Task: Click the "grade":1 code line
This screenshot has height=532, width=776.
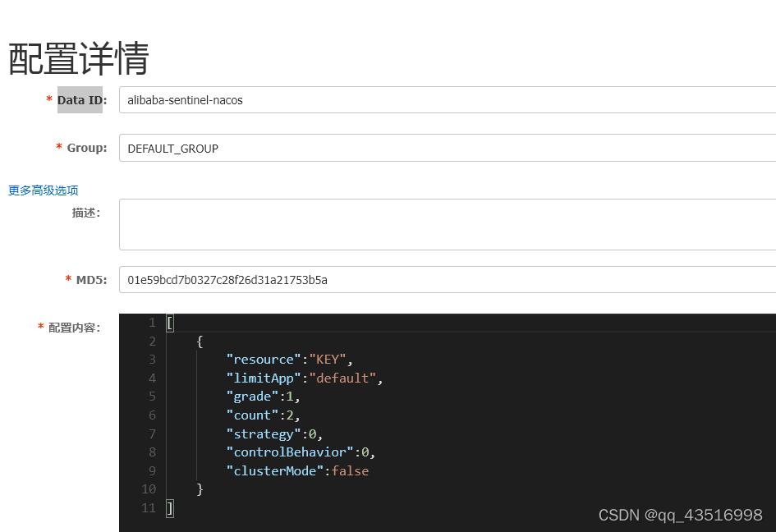Action: point(263,397)
